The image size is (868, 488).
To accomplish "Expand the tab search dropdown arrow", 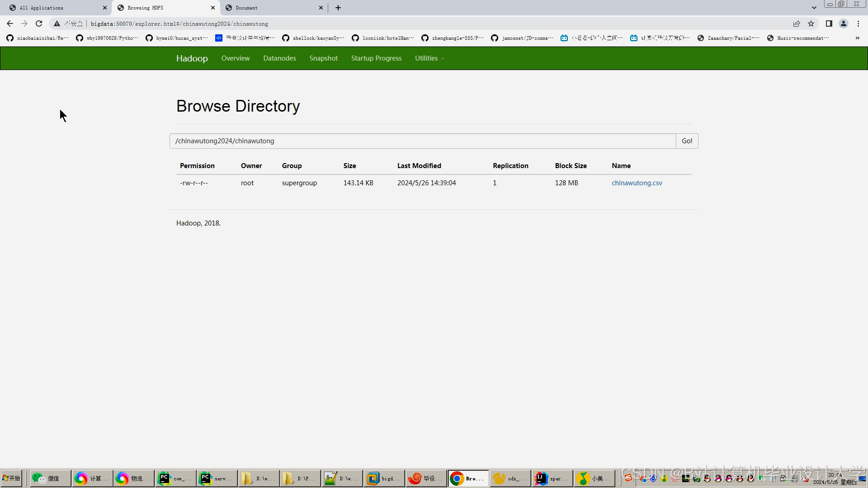I will 814,8.
